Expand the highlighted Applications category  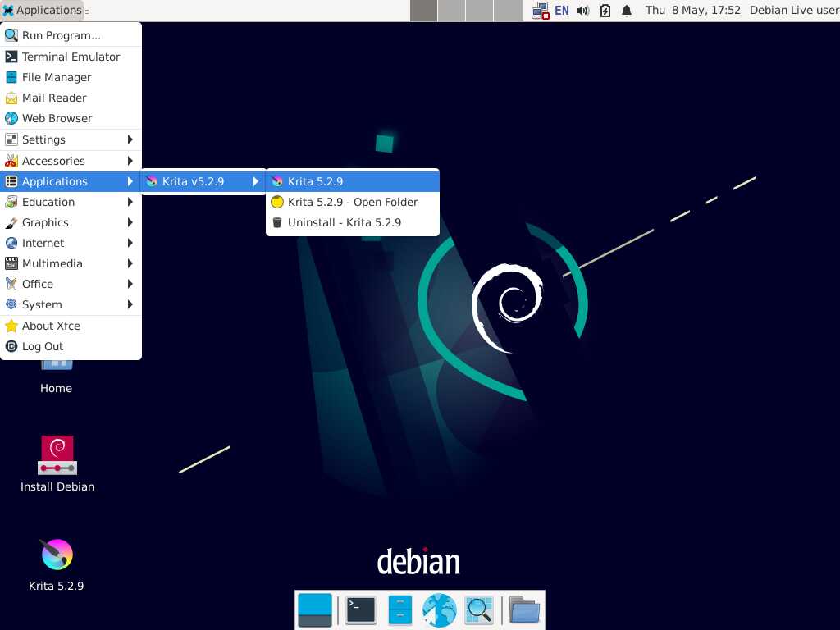(71, 181)
